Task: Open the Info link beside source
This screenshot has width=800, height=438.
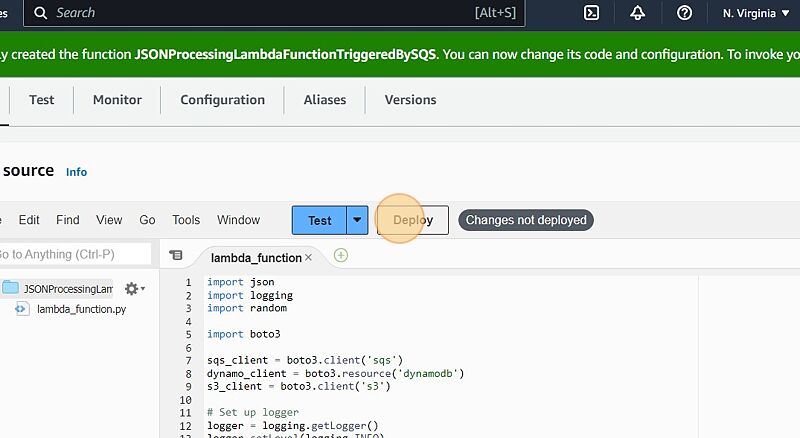Action: pyautogui.click(x=77, y=172)
